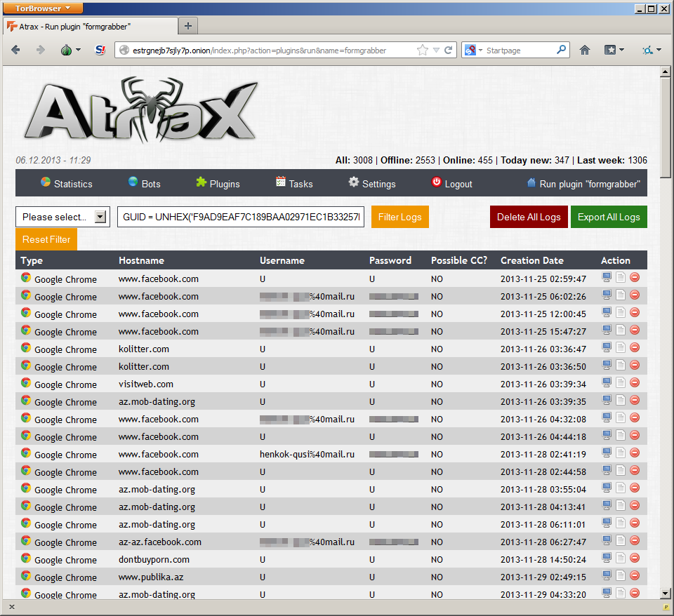Image resolution: width=674 pixels, height=616 pixels.
Task: Click the Hostname column header
Action: pyautogui.click(x=141, y=260)
